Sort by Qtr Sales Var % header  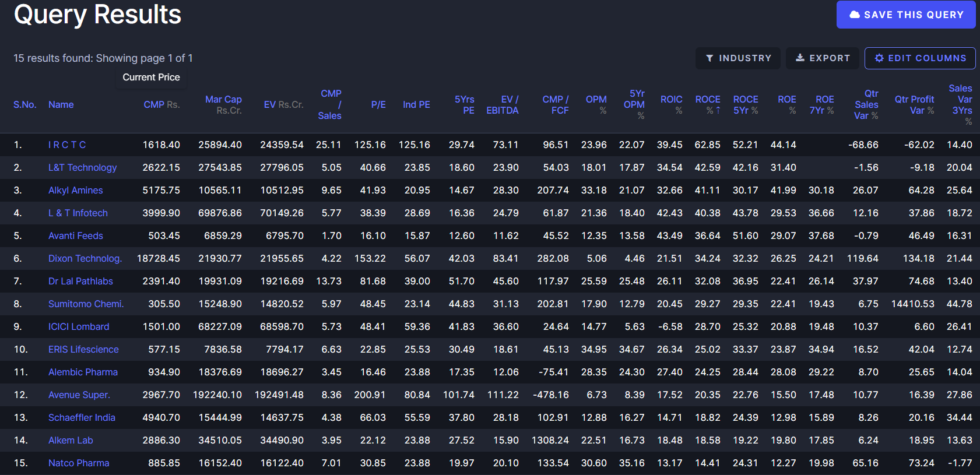point(866,104)
